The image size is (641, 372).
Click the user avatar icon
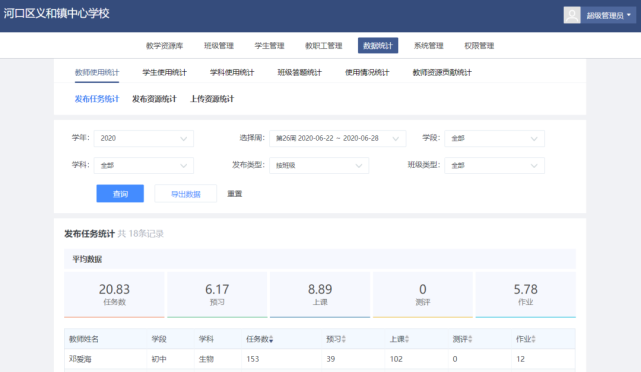[572, 16]
